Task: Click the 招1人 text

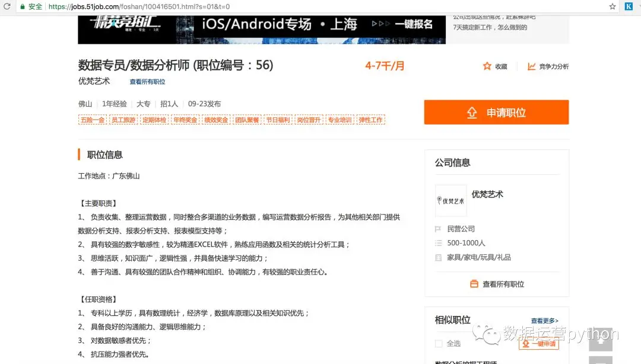Action: pos(169,104)
